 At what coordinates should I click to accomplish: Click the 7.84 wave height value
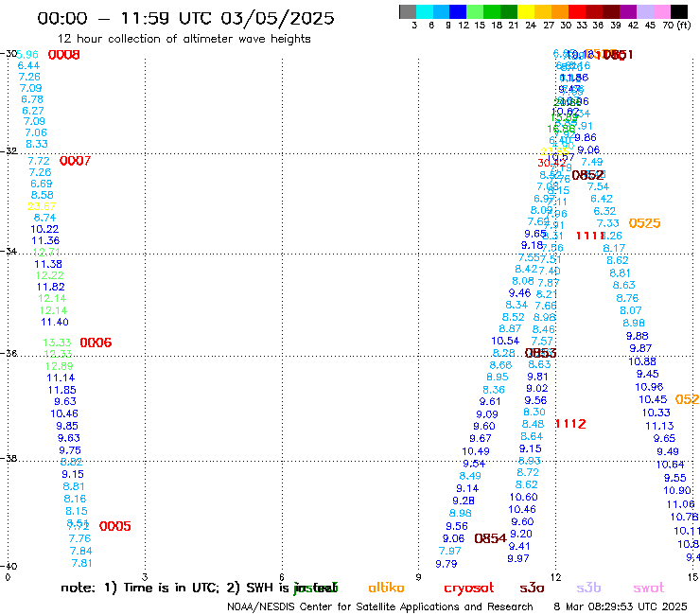[x=80, y=551]
